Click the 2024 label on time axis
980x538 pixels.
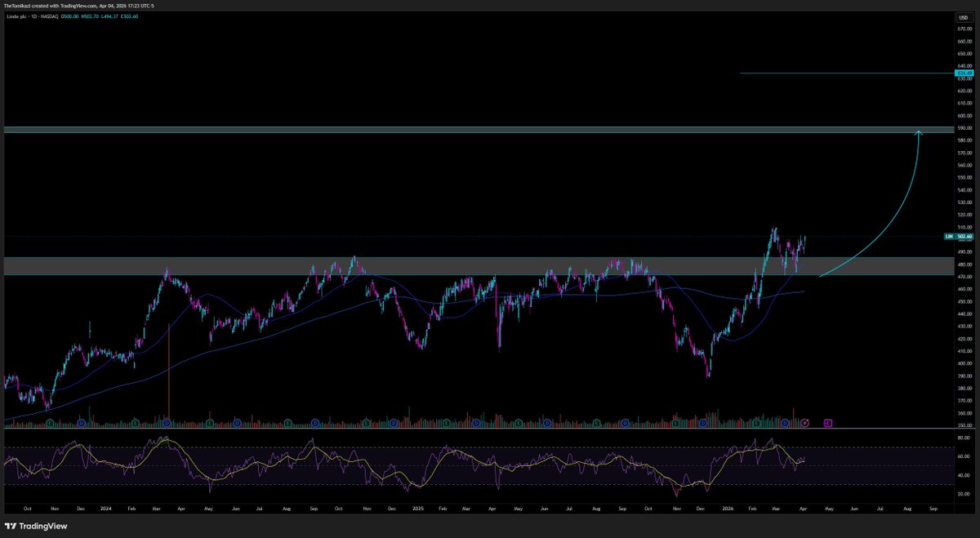coord(105,508)
